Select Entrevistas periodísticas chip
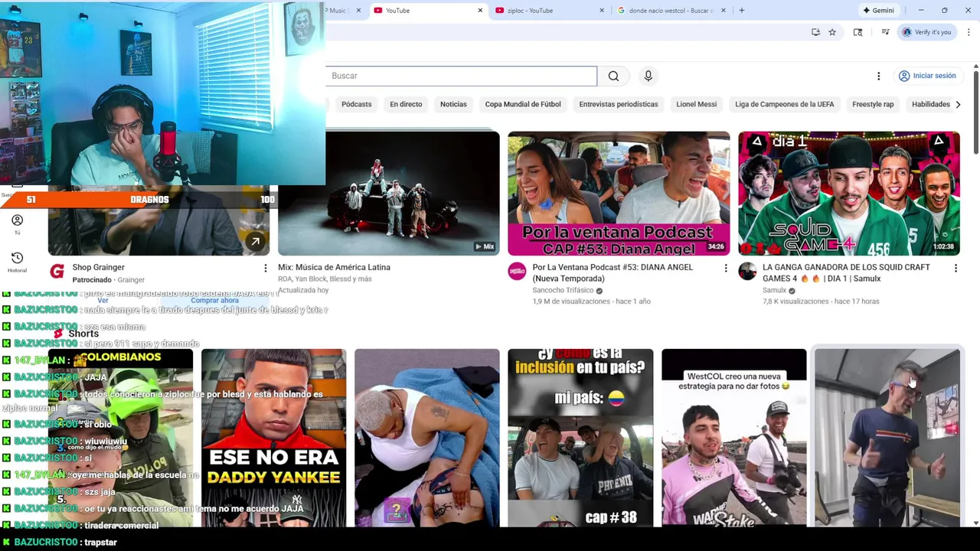The width and height of the screenshot is (980, 551). (619, 104)
